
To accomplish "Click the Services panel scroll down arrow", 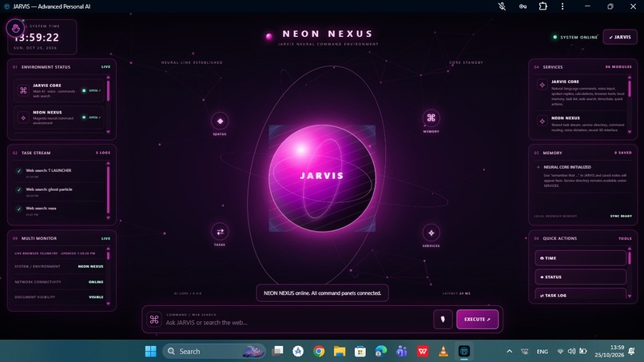I will (x=630, y=132).
